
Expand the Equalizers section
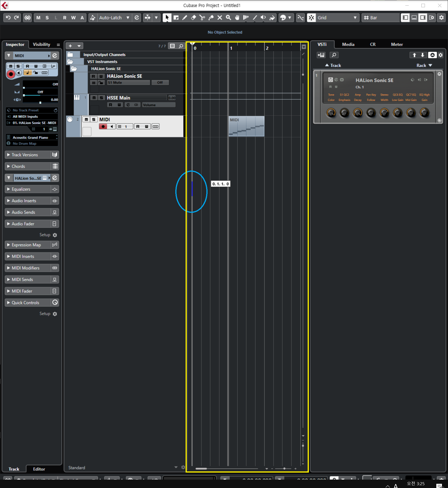coord(27,189)
